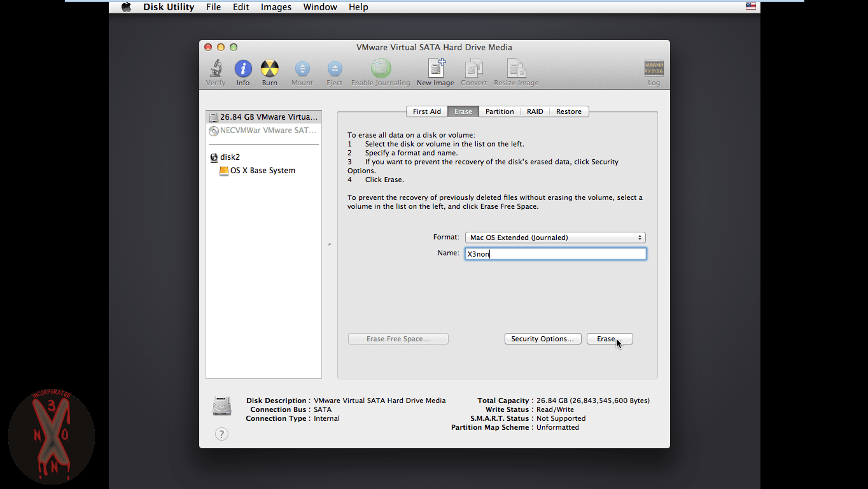Switch to the Partition tab

(x=500, y=111)
